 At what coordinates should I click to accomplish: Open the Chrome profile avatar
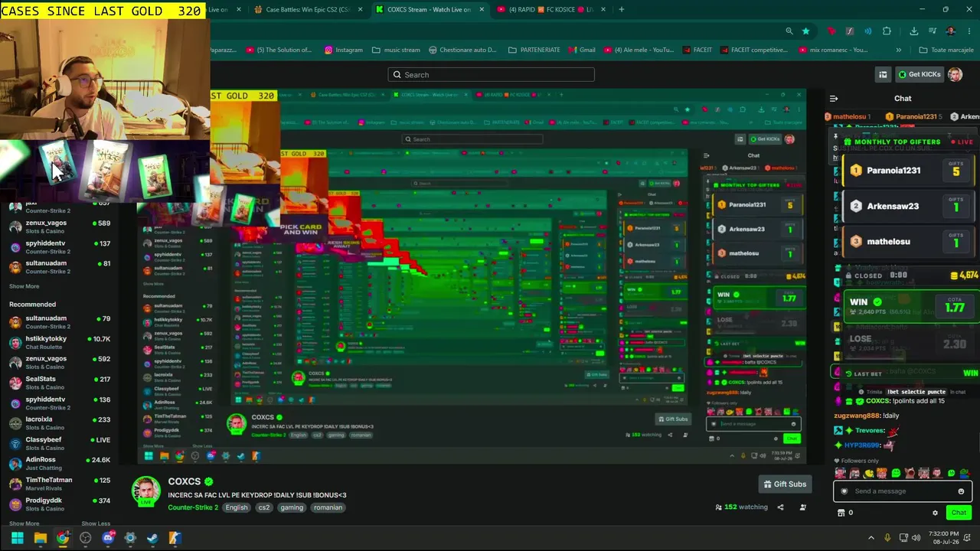coord(951,31)
